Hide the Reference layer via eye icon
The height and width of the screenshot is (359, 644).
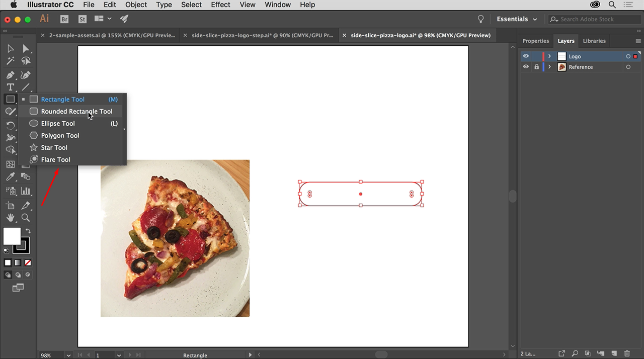526,67
